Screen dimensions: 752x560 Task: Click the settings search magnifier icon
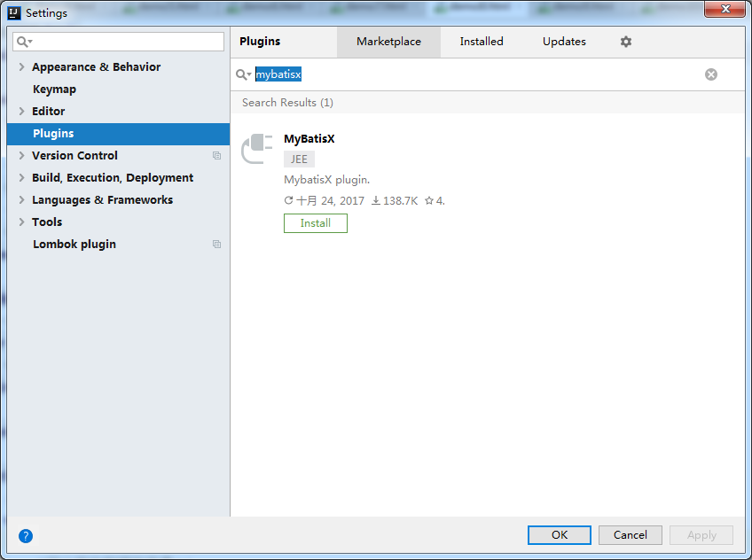coord(24,42)
